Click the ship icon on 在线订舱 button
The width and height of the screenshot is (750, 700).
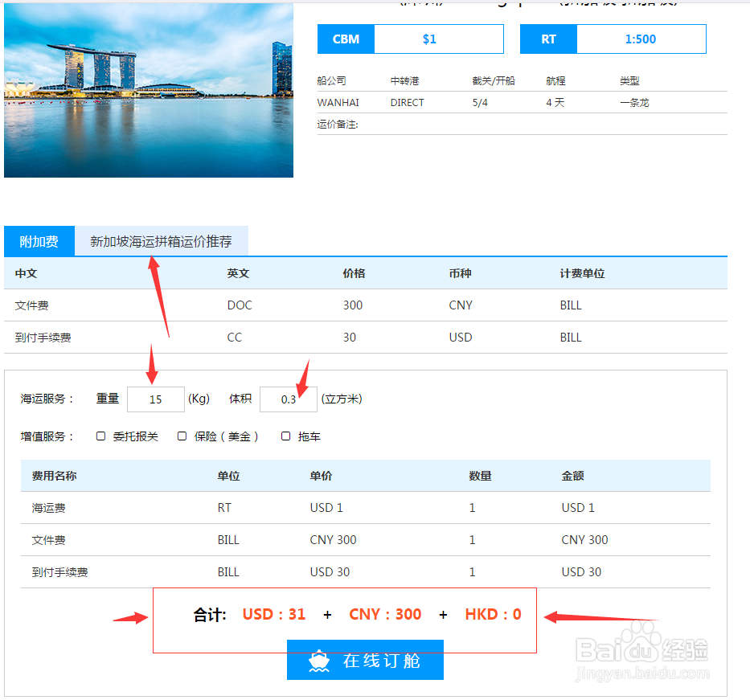(318, 659)
